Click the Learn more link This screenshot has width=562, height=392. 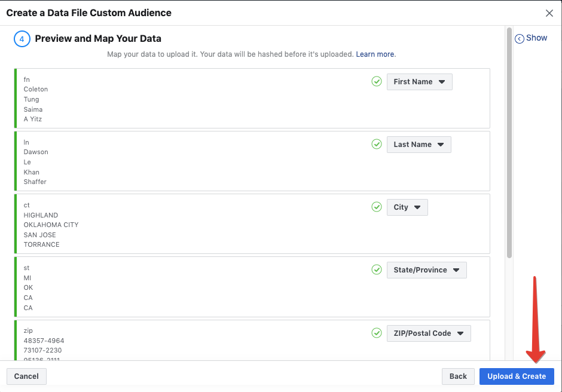(375, 54)
